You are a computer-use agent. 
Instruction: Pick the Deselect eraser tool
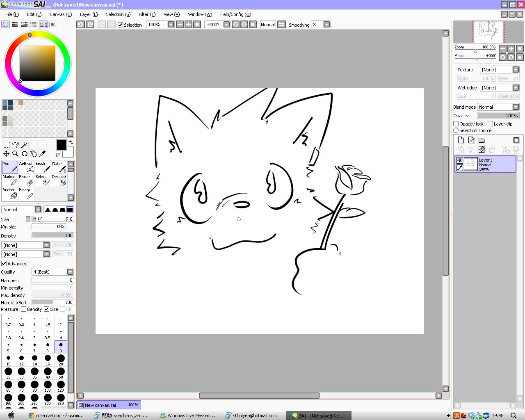pos(59,180)
